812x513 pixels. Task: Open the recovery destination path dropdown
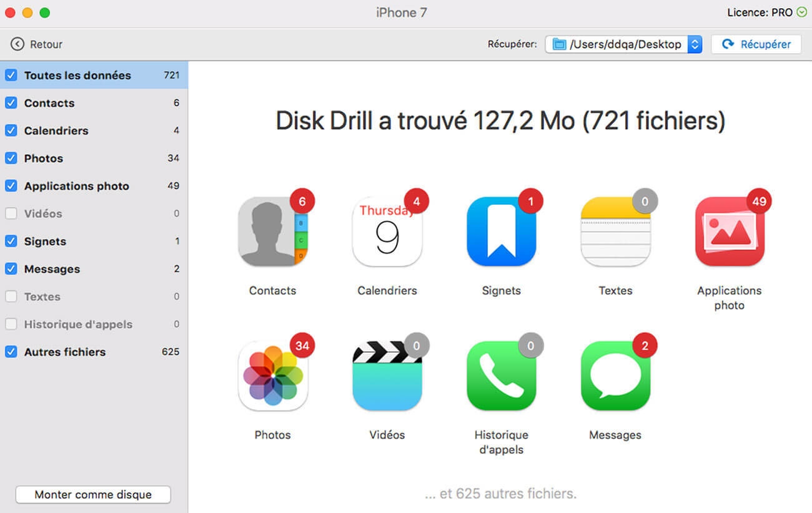coord(623,44)
